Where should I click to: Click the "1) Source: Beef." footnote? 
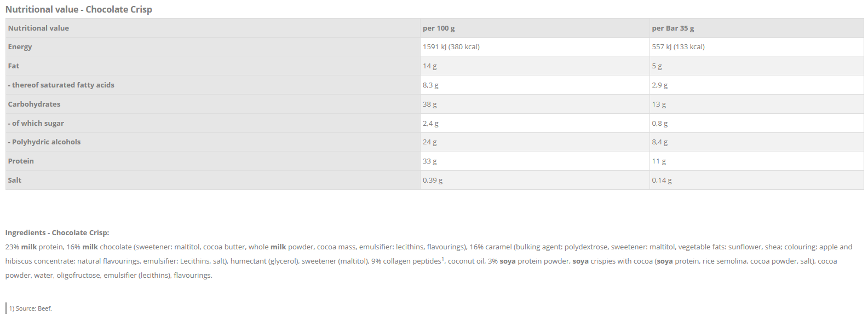[x=31, y=308]
